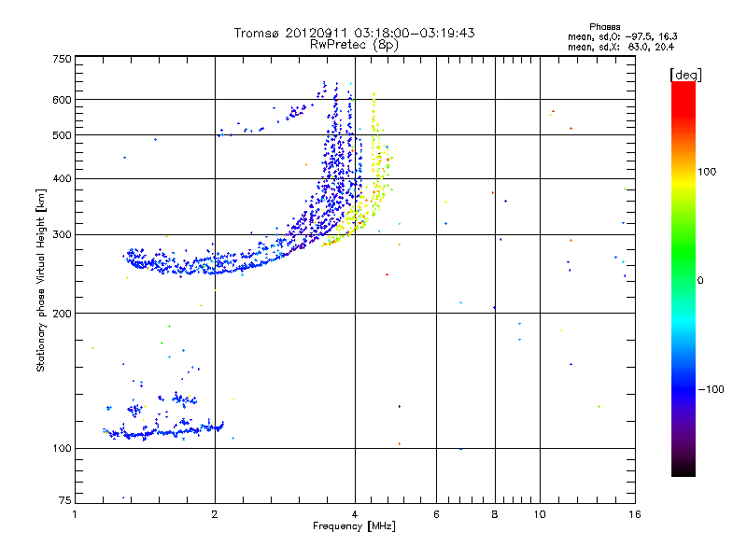Screen dimensions: 747x560
Task: Click the y-axis tick label "750"
Action: coord(62,59)
